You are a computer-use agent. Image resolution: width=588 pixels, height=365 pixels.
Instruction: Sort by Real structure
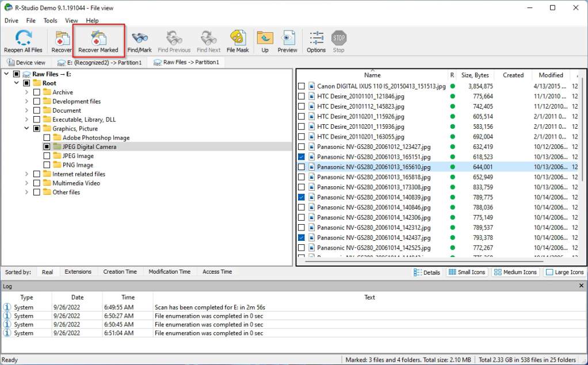(x=47, y=272)
